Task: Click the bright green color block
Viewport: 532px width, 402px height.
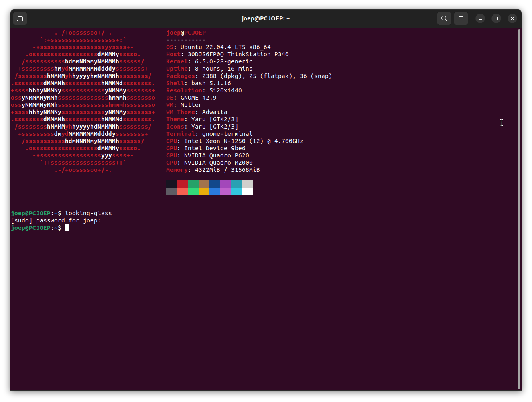Action: click(x=193, y=191)
